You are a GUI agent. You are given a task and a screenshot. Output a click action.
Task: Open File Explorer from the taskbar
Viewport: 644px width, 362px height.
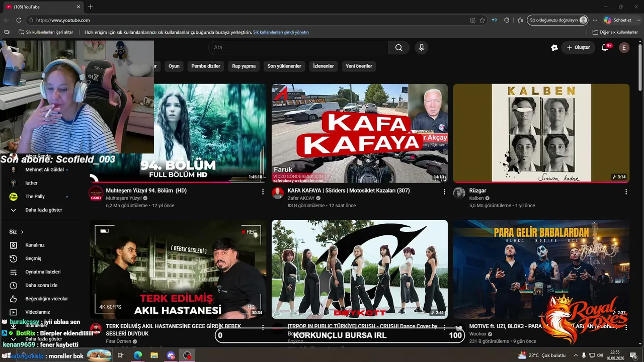pos(154,355)
